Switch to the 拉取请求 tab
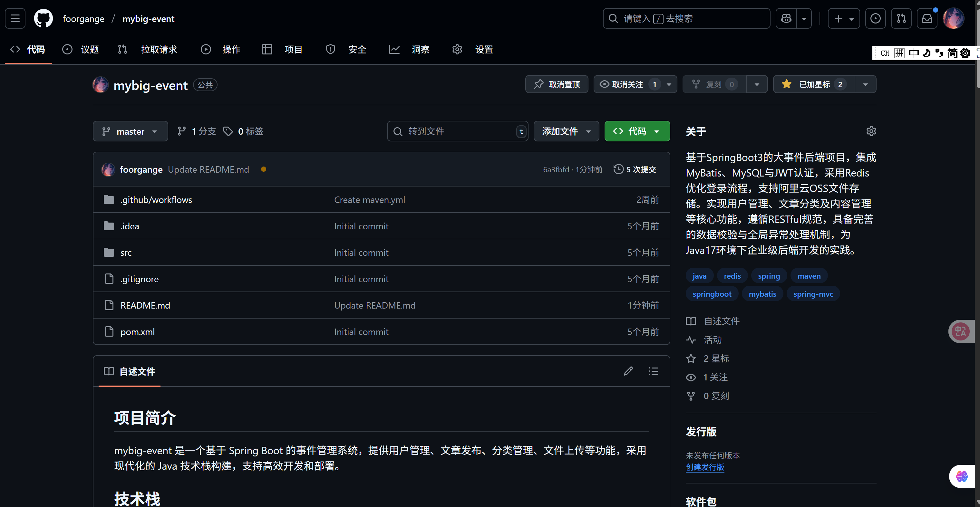The width and height of the screenshot is (980, 507). coord(148,50)
